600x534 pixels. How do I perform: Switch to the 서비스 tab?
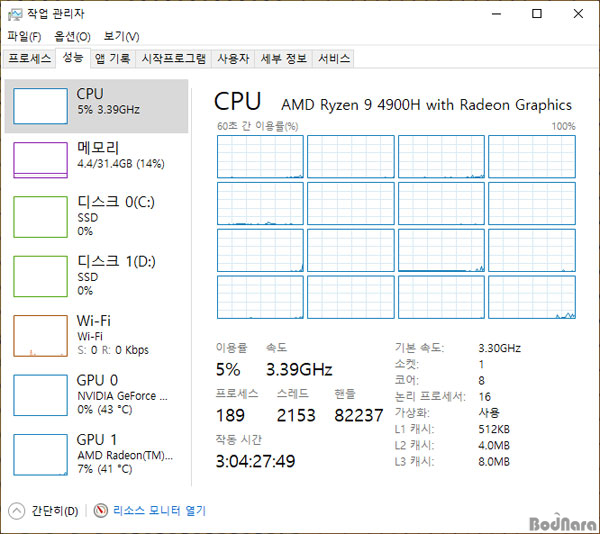pos(334,59)
